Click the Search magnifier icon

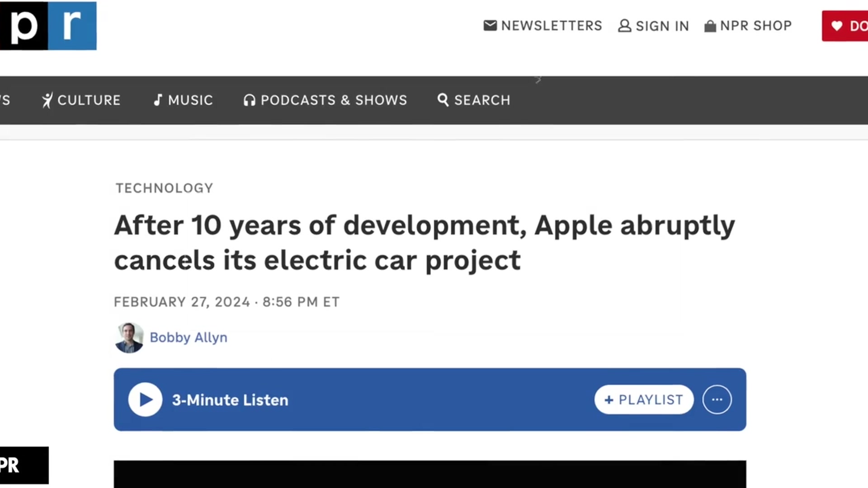(443, 100)
